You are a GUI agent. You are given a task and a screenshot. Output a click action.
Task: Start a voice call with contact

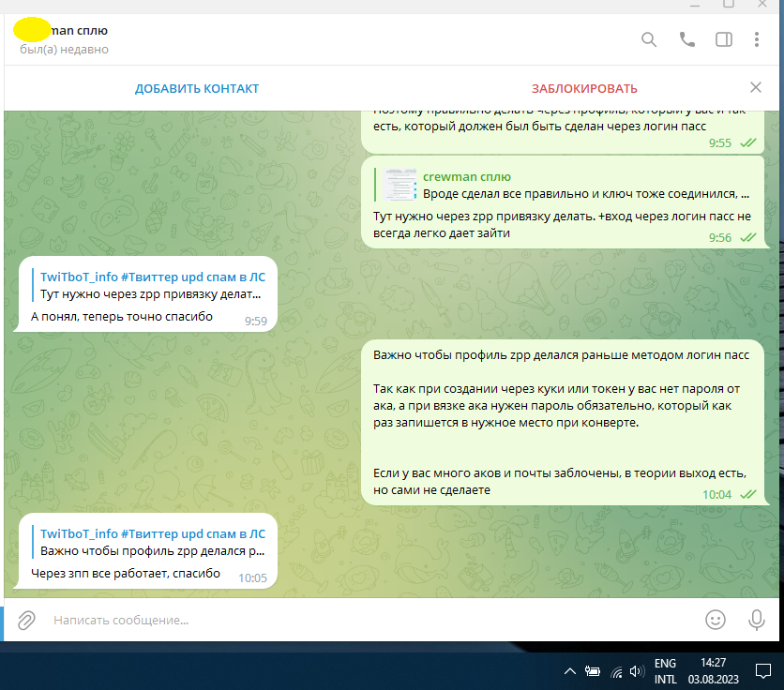click(x=687, y=39)
